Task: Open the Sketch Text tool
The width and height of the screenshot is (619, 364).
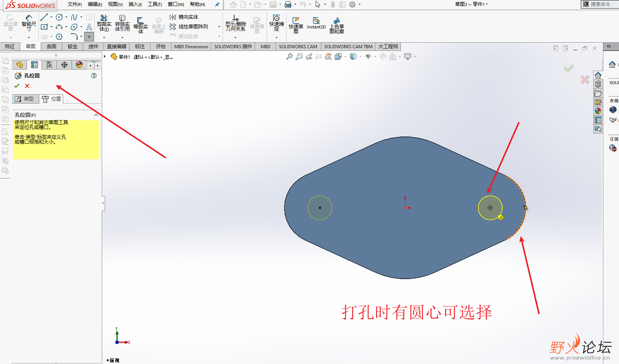Action: (89, 27)
